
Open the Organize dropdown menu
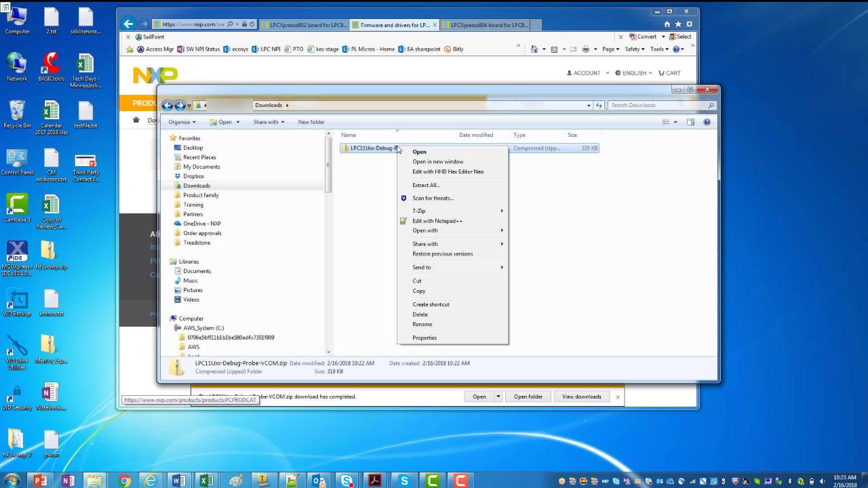(x=182, y=122)
